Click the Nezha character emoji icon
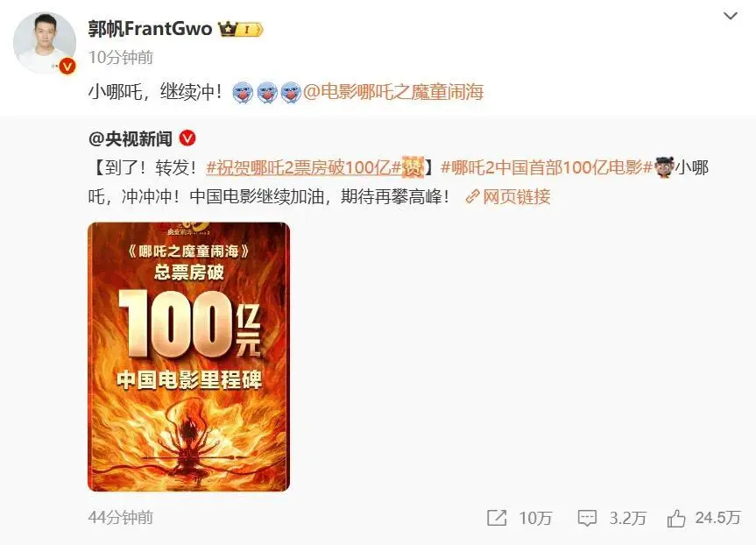 pos(664,167)
